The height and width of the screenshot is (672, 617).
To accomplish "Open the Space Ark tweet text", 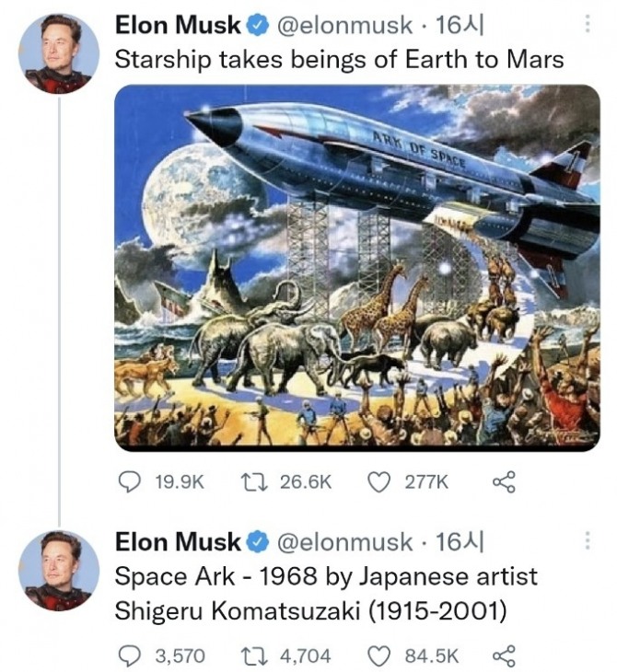I will pyautogui.click(x=326, y=594).
